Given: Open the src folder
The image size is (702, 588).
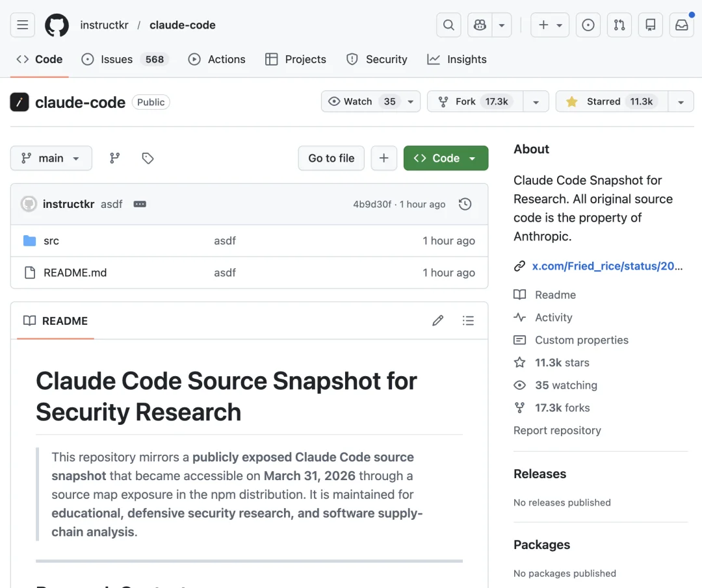Looking at the screenshot, I should click(51, 240).
